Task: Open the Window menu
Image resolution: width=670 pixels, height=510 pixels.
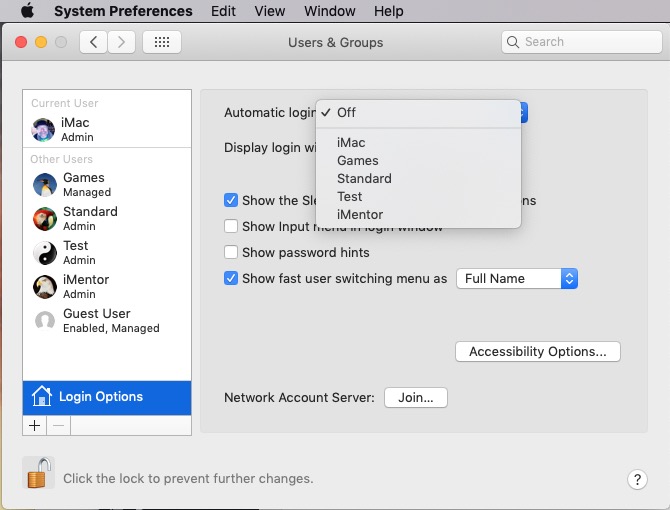Action: coord(329,11)
